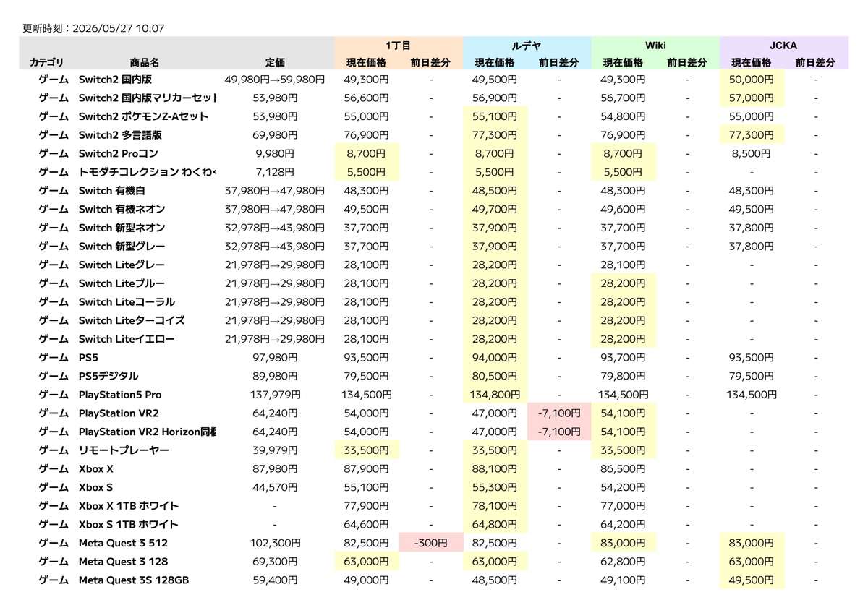This screenshot has width=868, height=613.
Task: Click リモートプレーヤー product name
Action: click(124, 450)
